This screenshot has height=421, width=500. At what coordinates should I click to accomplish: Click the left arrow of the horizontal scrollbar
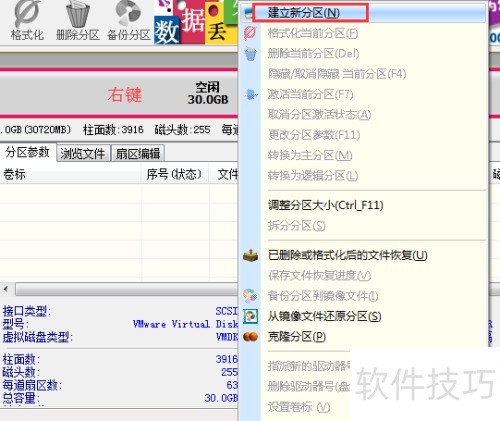pos(6,289)
